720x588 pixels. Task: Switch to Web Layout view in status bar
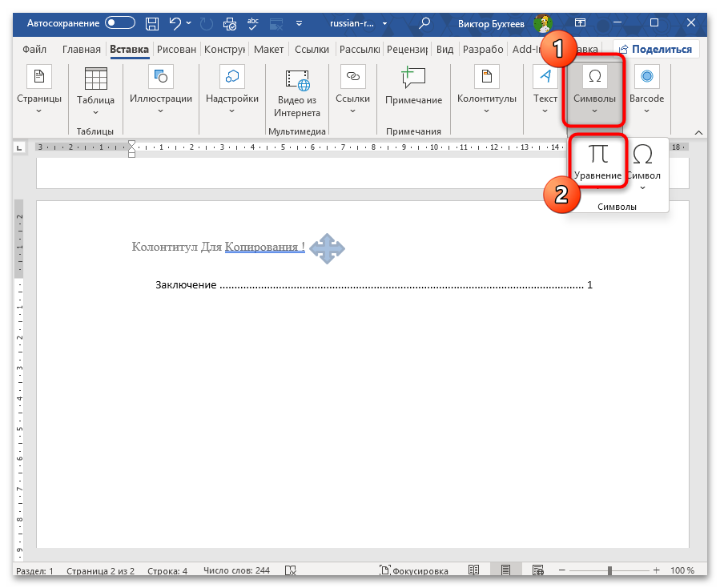537,570
